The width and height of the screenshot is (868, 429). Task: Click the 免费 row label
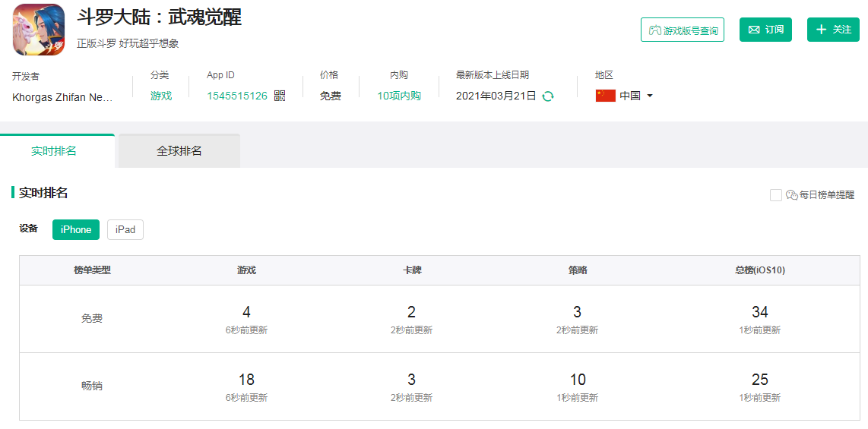[x=92, y=319]
